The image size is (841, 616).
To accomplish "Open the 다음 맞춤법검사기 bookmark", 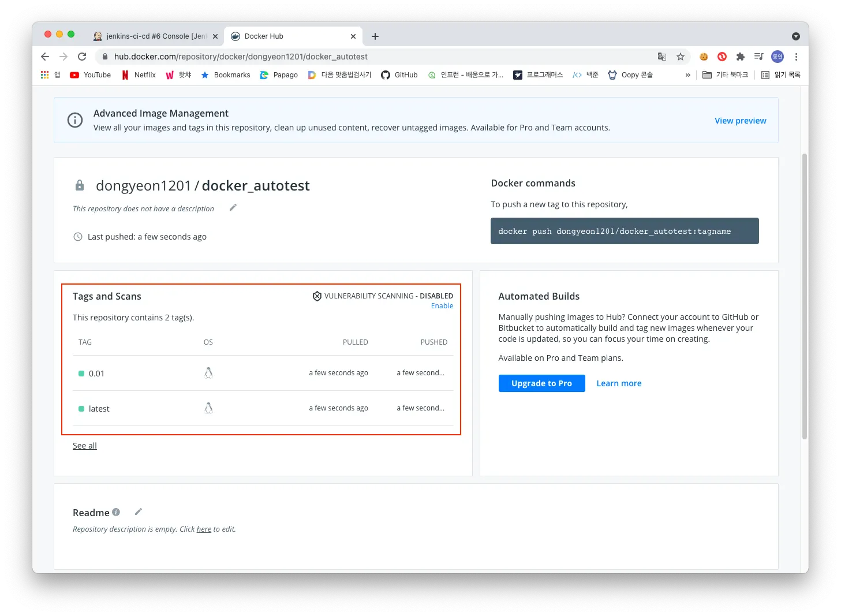I will pos(339,75).
